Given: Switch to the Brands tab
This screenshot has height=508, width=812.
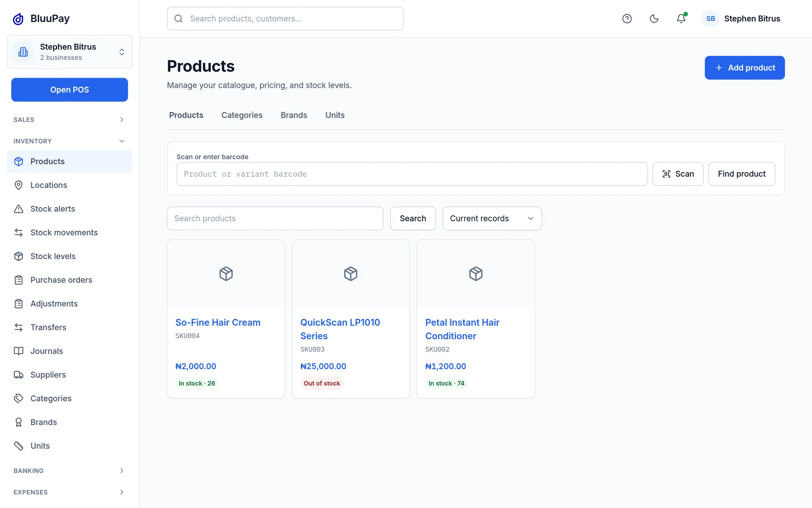Looking at the screenshot, I should 294,115.
